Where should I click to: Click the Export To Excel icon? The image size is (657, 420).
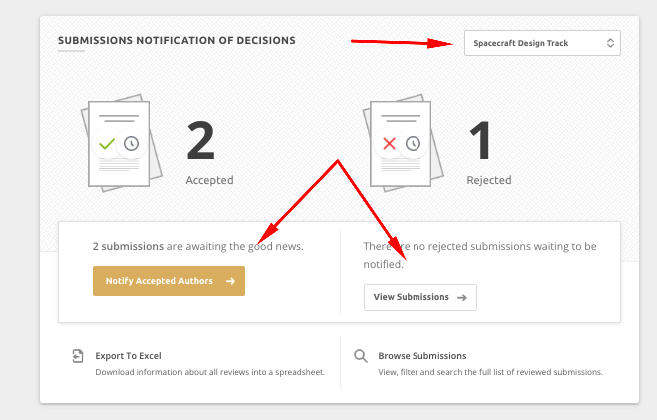[x=78, y=356]
